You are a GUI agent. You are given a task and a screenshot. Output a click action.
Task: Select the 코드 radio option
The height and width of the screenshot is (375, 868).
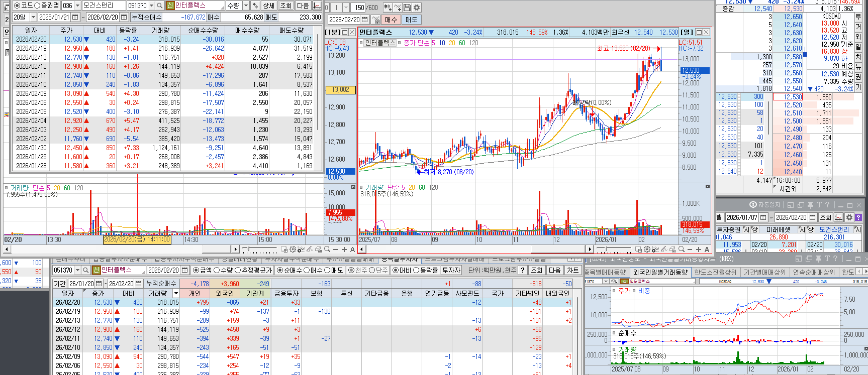coord(17,5)
